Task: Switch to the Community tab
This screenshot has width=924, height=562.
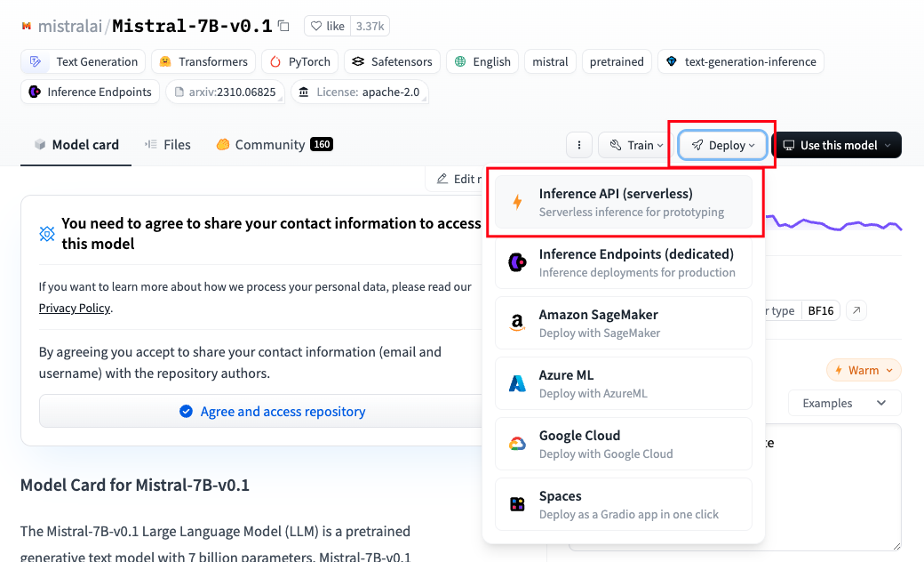Action: tap(275, 145)
